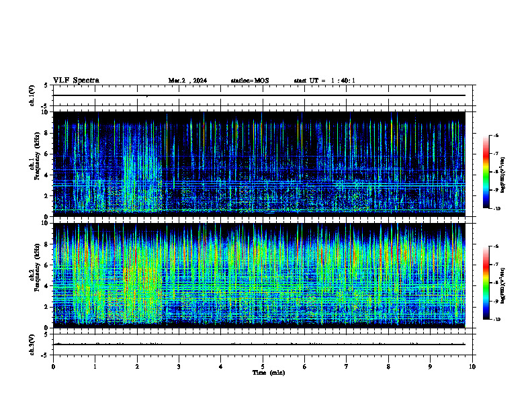Click inside the ch.1 spectrogram panel
The height and width of the screenshot is (411, 532).
(x=259, y=164)
